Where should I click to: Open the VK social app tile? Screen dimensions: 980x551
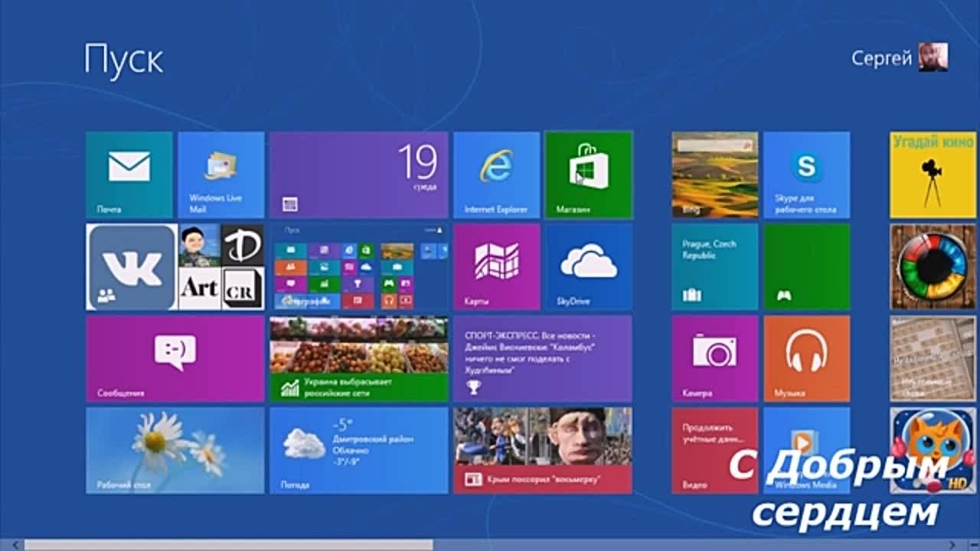pyautogui.click(x=131, y=267)
